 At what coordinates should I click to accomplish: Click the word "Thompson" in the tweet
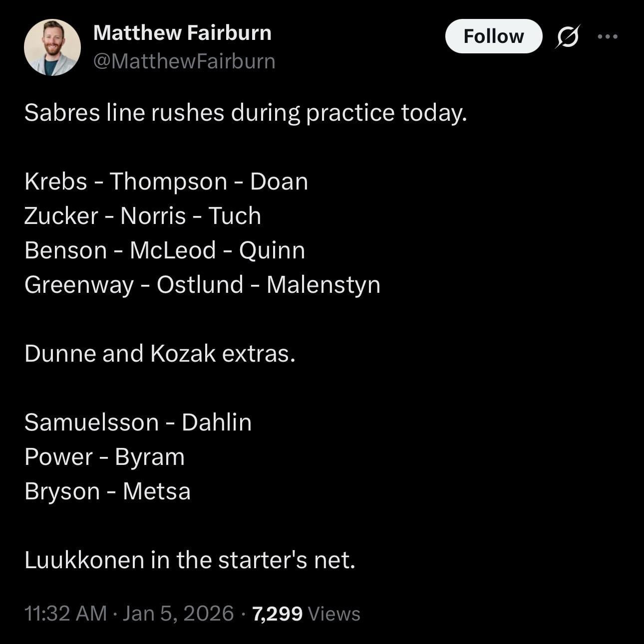[168, 182]
